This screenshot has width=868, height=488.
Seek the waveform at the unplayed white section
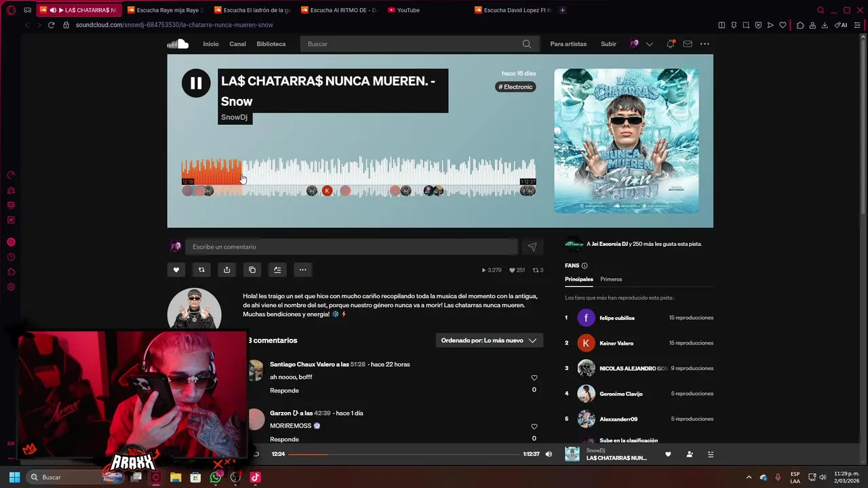point(390,171)
